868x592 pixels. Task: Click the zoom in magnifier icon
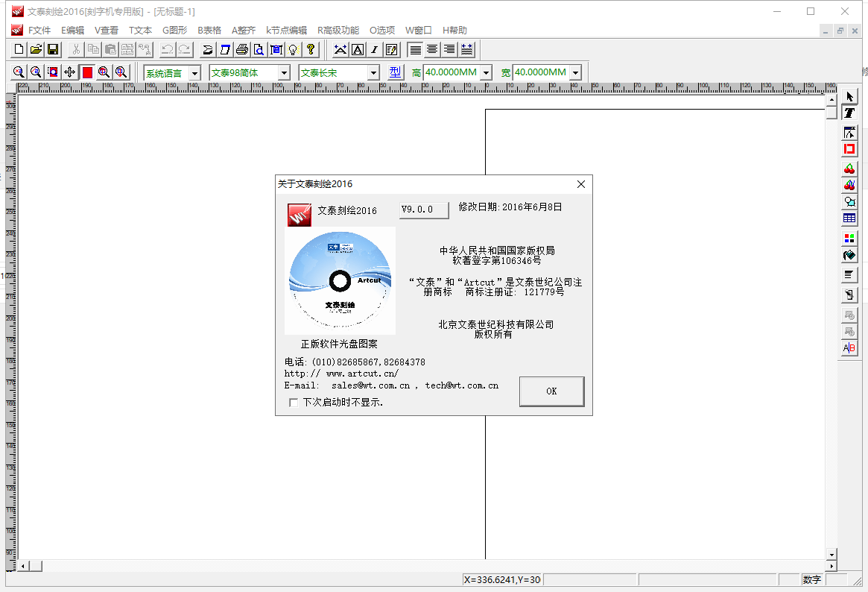19,72
